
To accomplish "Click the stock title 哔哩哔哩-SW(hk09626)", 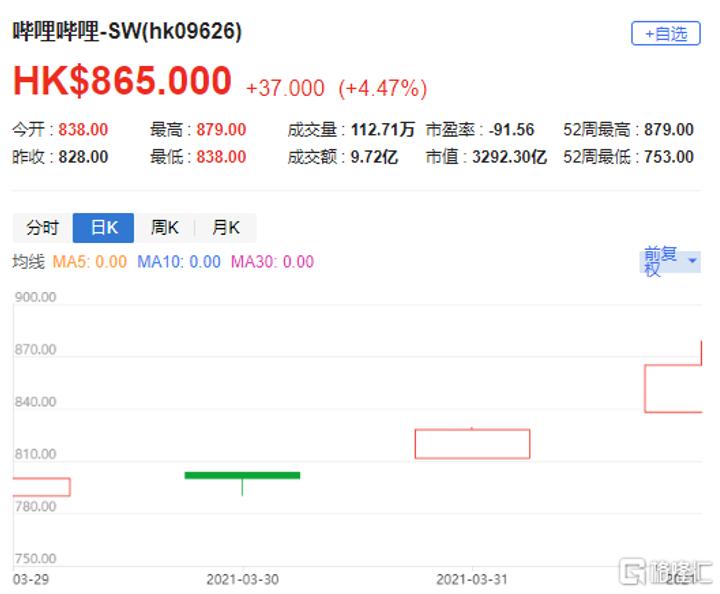I will point(127,32).
